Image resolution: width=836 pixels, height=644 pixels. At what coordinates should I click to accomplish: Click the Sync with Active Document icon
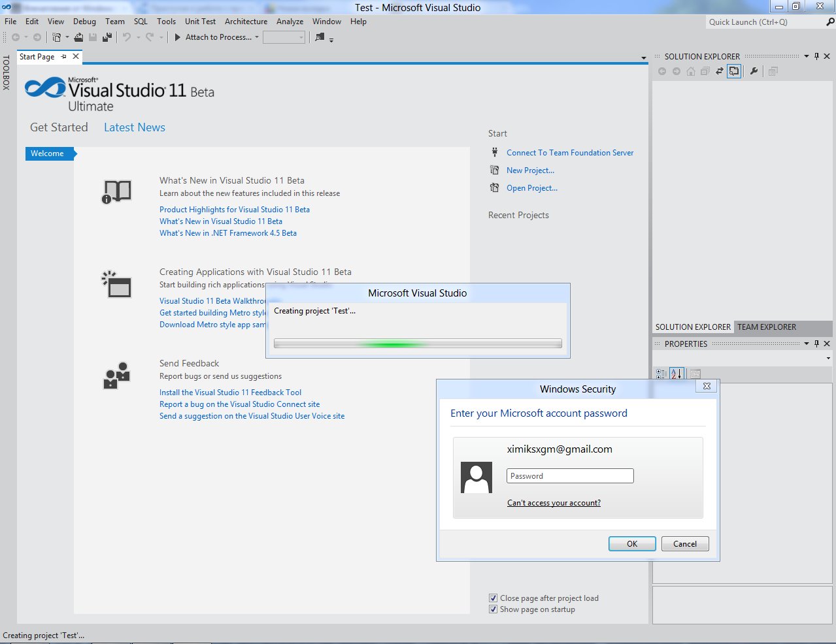click(720, 71)
